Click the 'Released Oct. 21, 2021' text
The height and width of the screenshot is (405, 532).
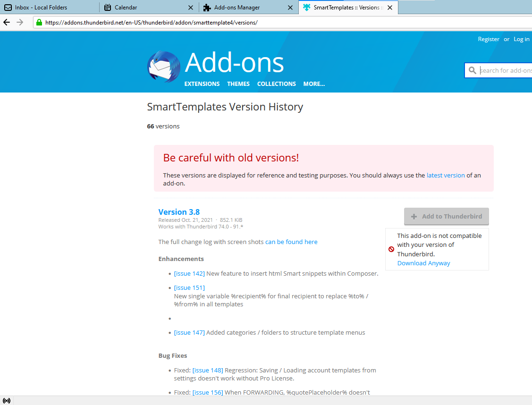coord(185,220)
